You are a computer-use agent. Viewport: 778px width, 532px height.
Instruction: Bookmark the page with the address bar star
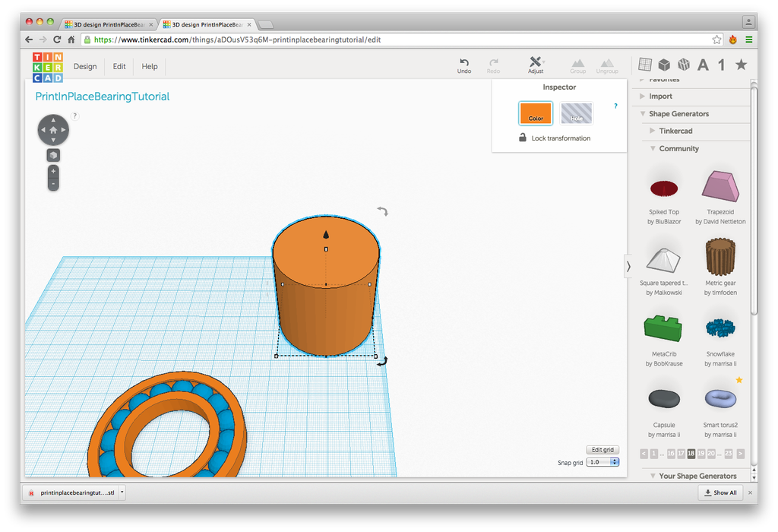tap(716, 40)
